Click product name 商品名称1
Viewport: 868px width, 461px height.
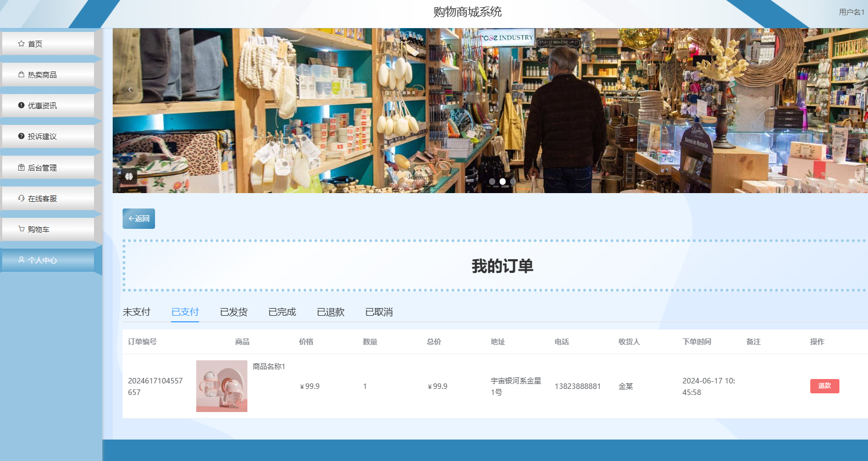coord(269,366)
